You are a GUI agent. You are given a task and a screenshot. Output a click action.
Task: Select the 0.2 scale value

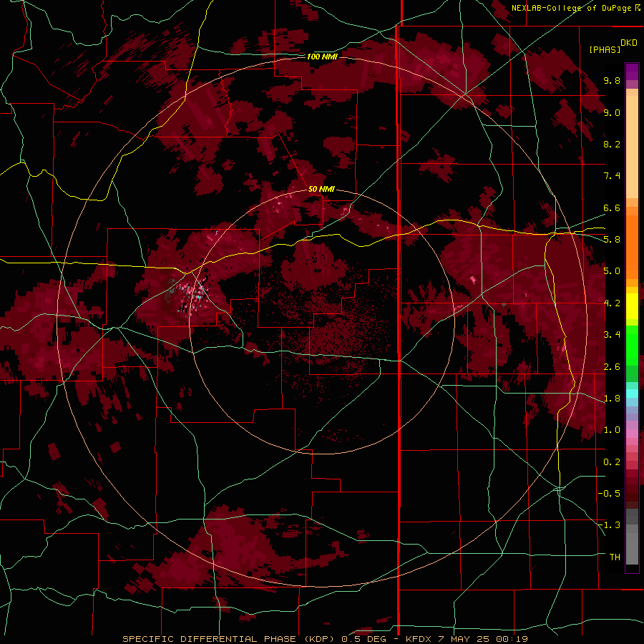point(612,462)
